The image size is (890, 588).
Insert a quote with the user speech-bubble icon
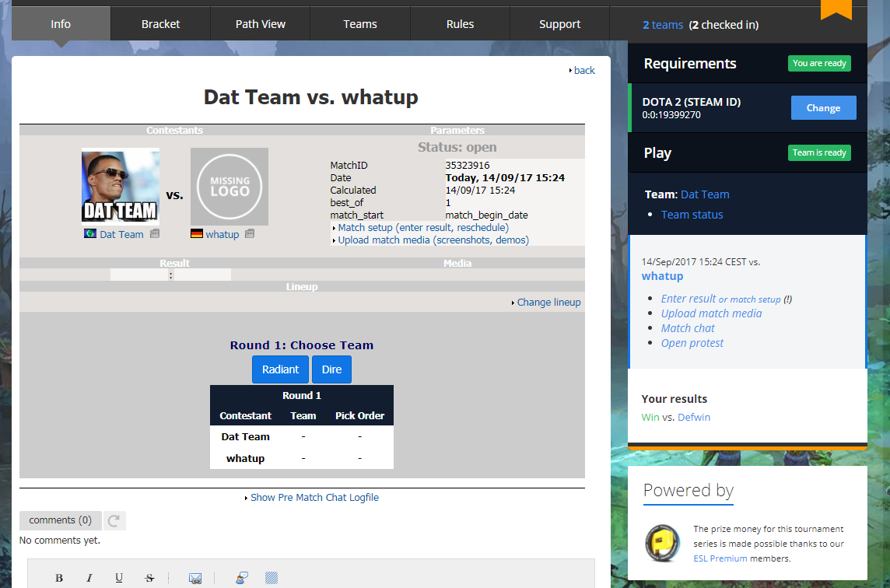click(241, 578)
